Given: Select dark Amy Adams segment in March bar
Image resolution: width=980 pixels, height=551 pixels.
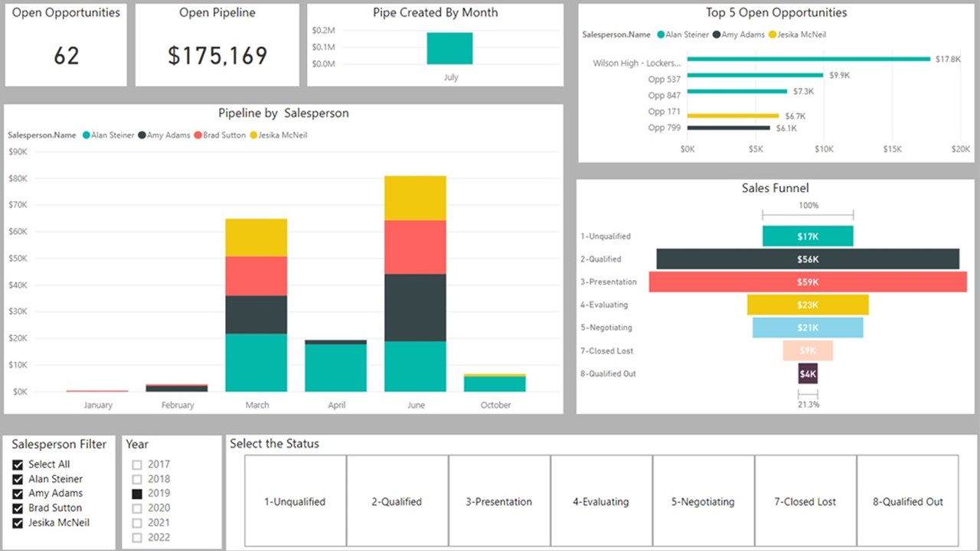Looking at the screenshot, I should click(x=256, y=315).
